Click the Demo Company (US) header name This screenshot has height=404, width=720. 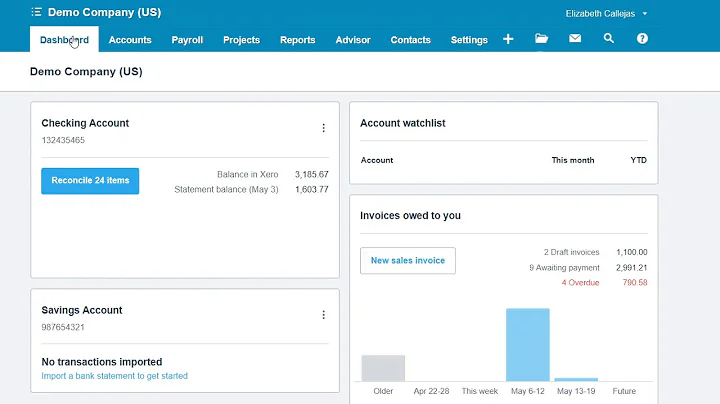[104, 12]
